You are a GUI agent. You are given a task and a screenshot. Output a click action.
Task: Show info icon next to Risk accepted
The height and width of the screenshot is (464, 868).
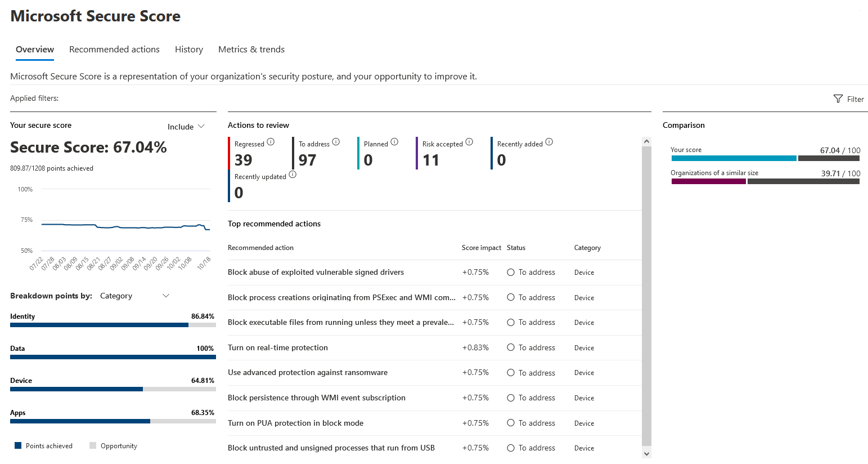point(469,142)
